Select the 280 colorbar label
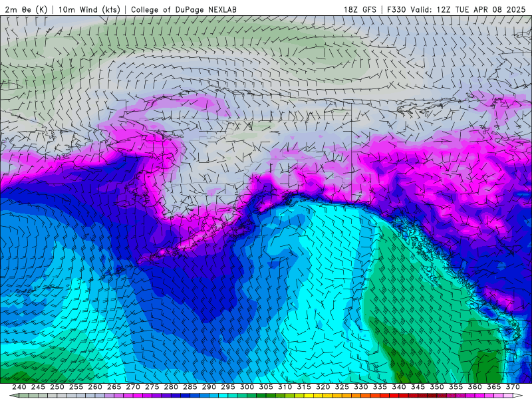532x399 pixels. point(171,387)
